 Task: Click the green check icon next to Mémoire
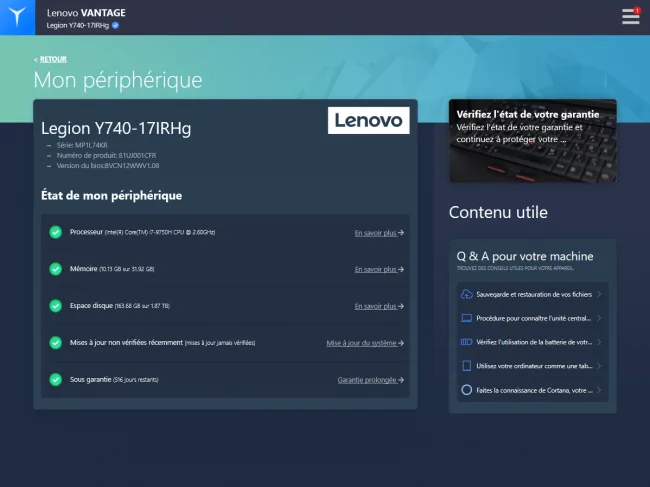[x=56, y=269]
